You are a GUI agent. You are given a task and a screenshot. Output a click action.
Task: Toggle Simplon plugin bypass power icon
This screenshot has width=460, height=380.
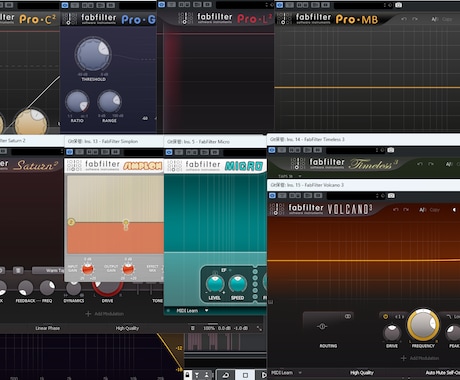click(x=69, y=152)
